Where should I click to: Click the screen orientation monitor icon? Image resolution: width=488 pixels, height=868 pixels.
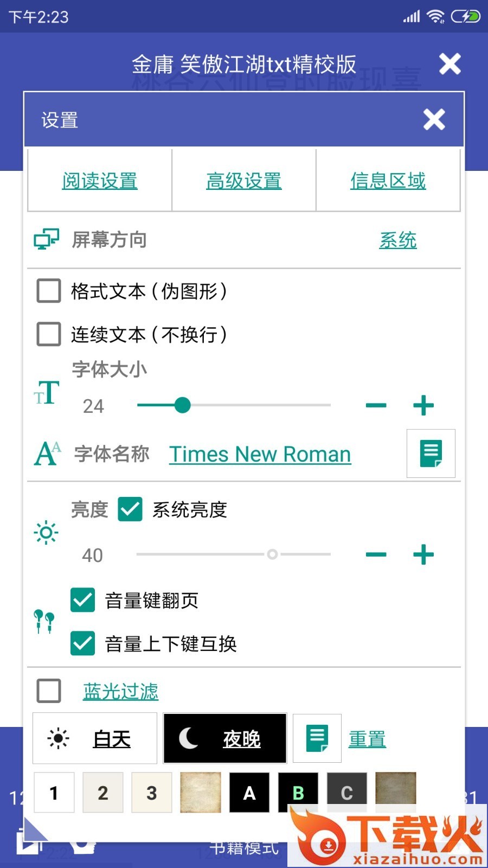(47, 239)
